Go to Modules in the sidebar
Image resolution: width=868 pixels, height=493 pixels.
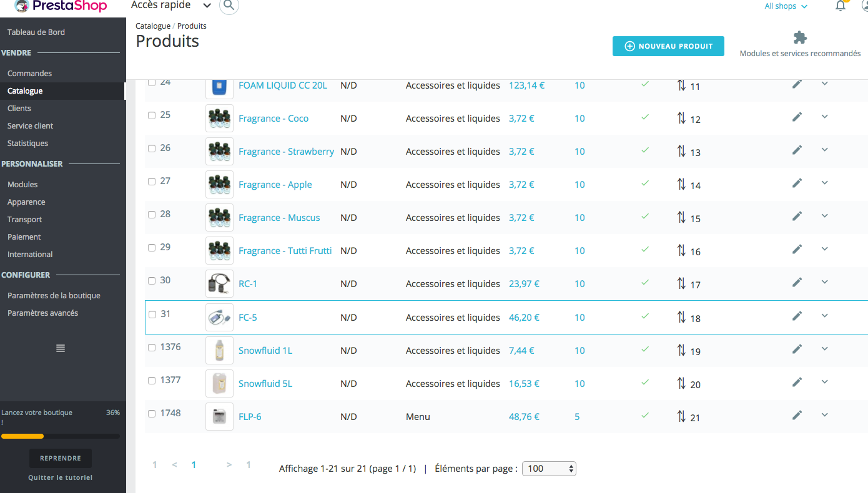tap(22, 184)
